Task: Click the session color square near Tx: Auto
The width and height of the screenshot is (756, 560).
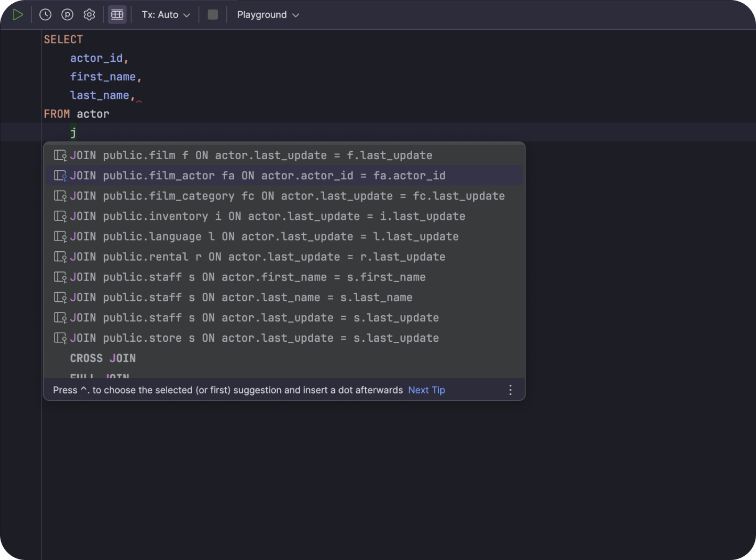Action: [x=212, y=14]
